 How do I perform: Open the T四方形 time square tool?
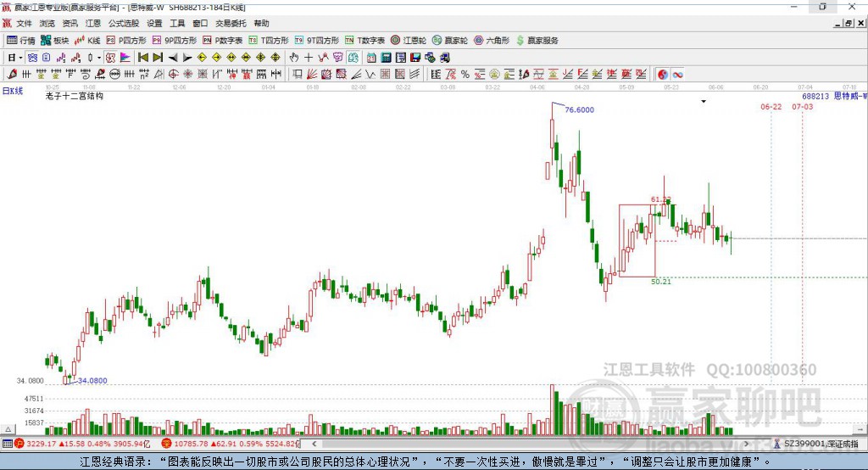point(269,41)
